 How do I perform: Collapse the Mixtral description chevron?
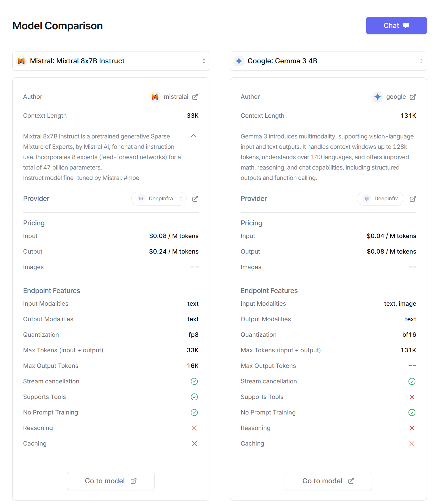pyautogui.click(x=193, y=136)
